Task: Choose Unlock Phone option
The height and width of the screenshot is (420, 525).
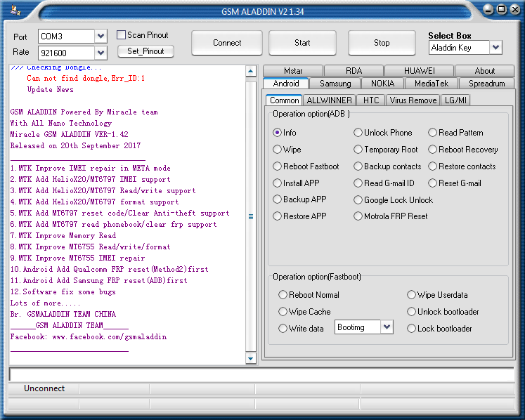Action: [x=358, y=133]
